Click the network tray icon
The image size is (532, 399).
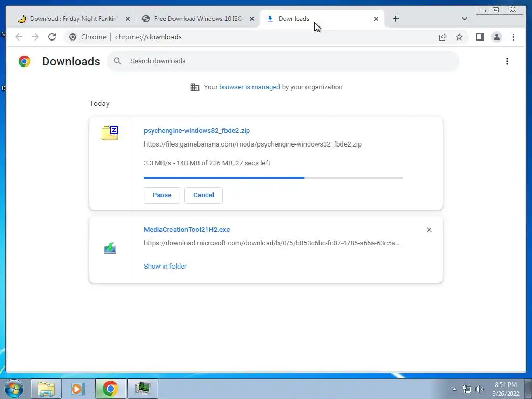467,389
